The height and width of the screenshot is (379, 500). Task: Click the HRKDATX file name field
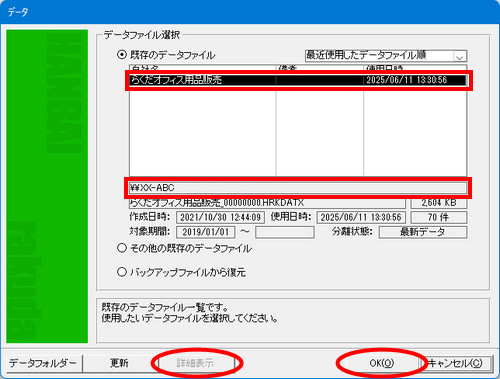pos(267,203)
